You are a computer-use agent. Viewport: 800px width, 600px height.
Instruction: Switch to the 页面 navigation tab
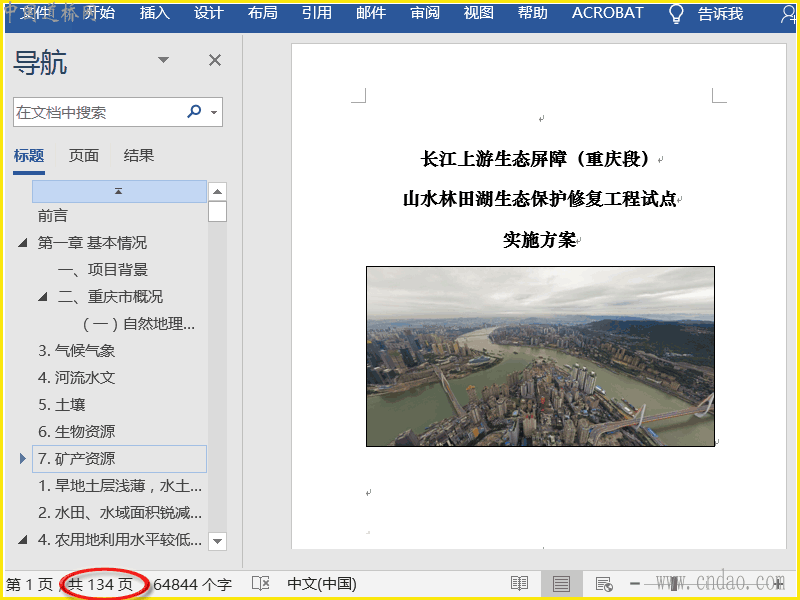click(84, 156)
